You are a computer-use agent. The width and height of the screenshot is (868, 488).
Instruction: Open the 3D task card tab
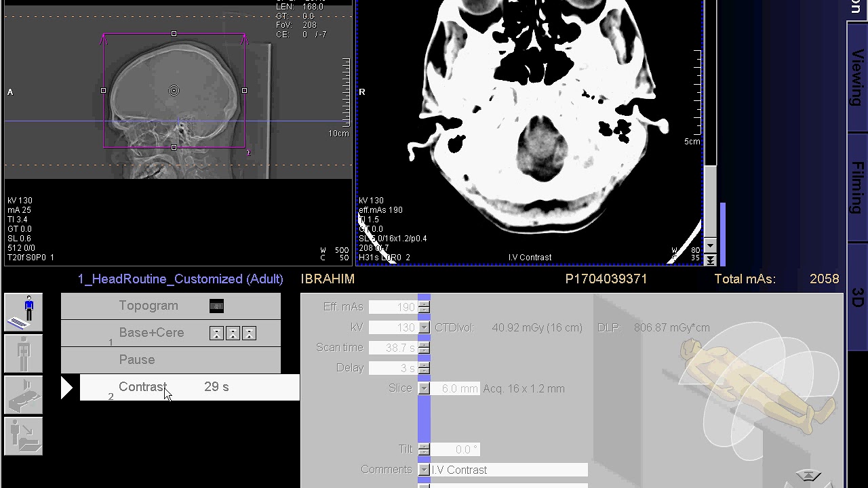857,298
